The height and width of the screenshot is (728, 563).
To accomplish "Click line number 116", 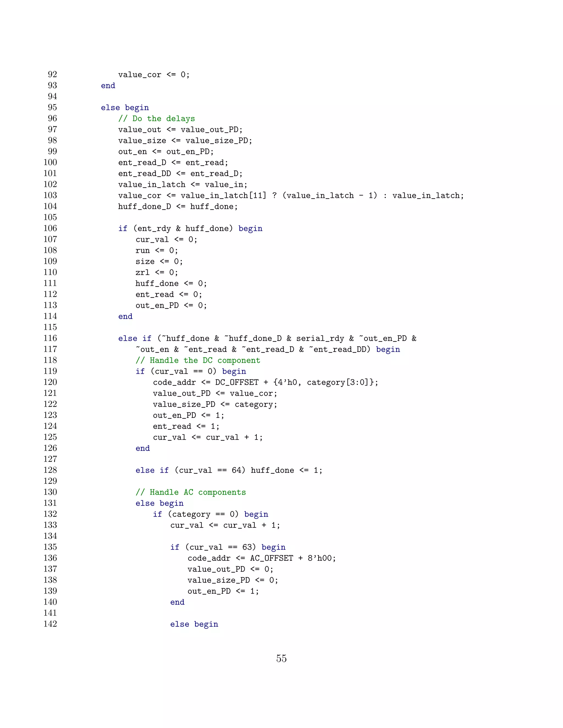I will pyautogui.click(x=50, y=338).
